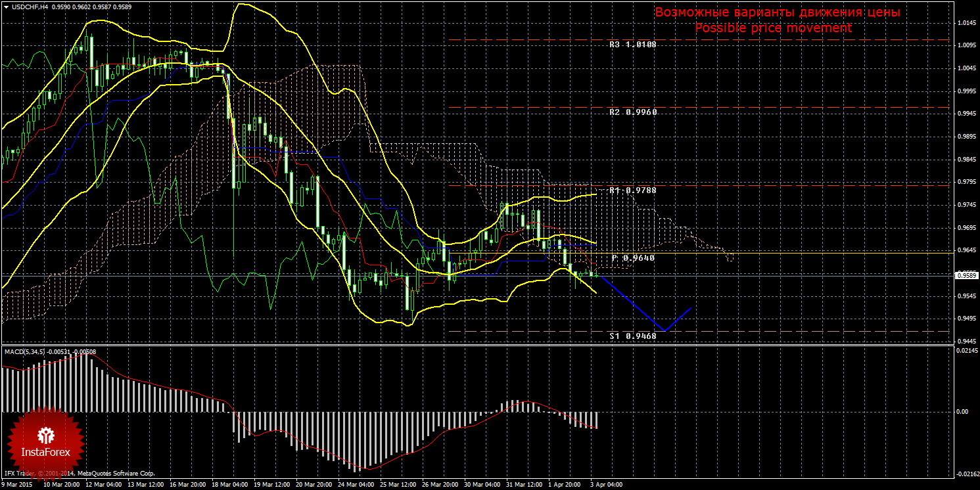Click the InstaForex gear logo icon
Screen dimensions: 980x490
45,435
